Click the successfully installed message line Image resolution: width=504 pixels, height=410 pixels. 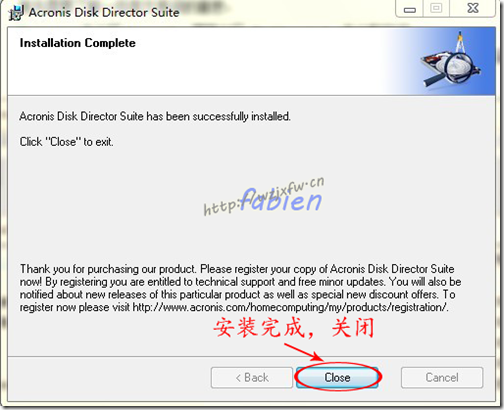155,116
